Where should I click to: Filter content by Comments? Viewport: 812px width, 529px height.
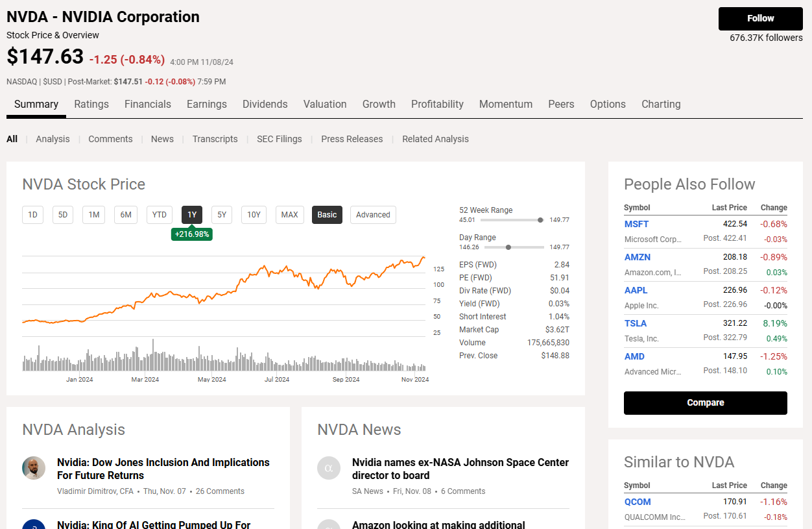(x=110, y=139)
